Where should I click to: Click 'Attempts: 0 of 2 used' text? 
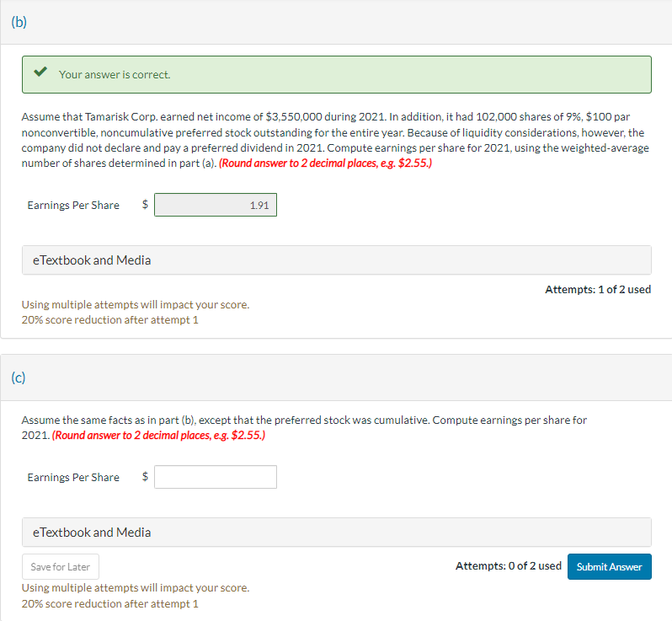[509, 566]
